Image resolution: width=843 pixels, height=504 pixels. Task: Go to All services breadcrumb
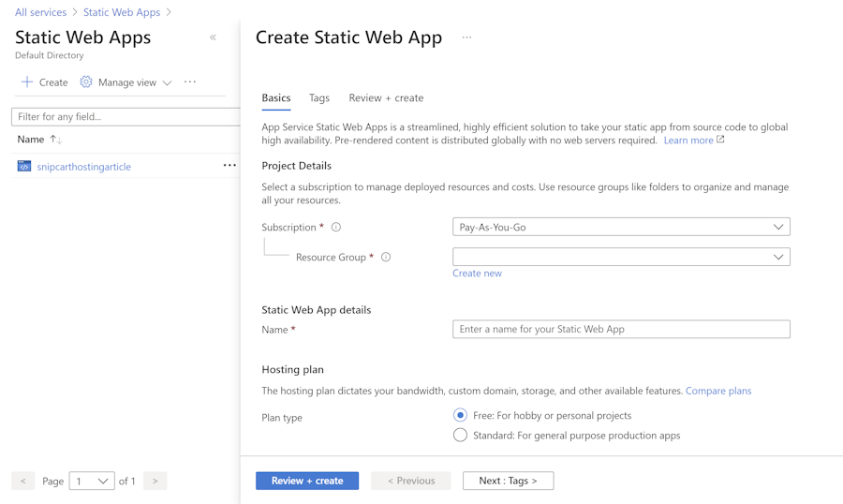point(41,12)
